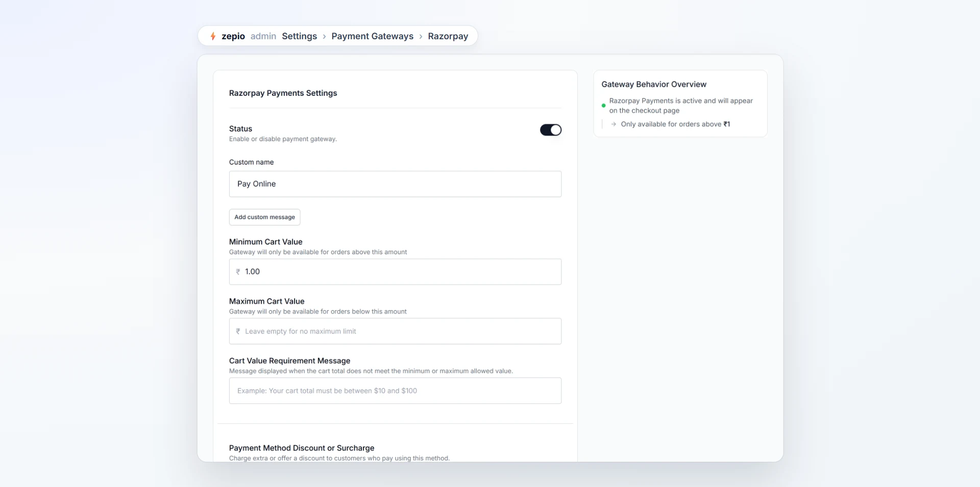The image size is (980, 487).
Task: Click the 'admin' label in the breadcrumb
Action: click(x=263, y=36)
